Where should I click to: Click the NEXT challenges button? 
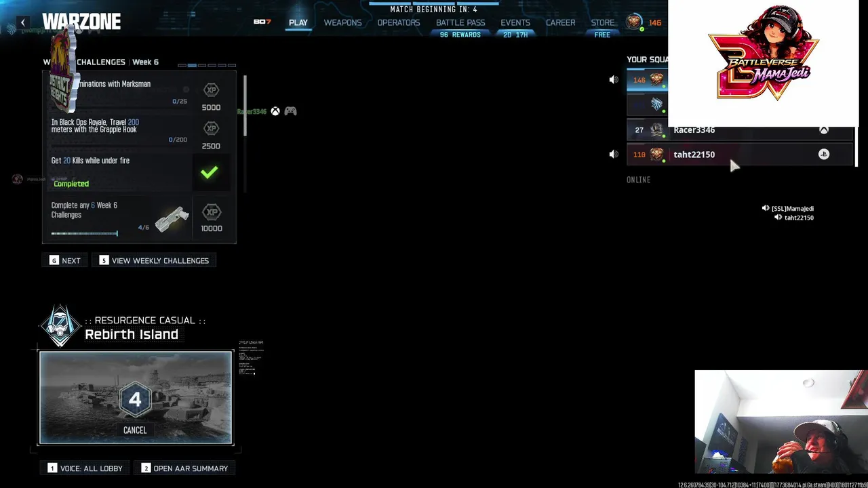point(65,260)
